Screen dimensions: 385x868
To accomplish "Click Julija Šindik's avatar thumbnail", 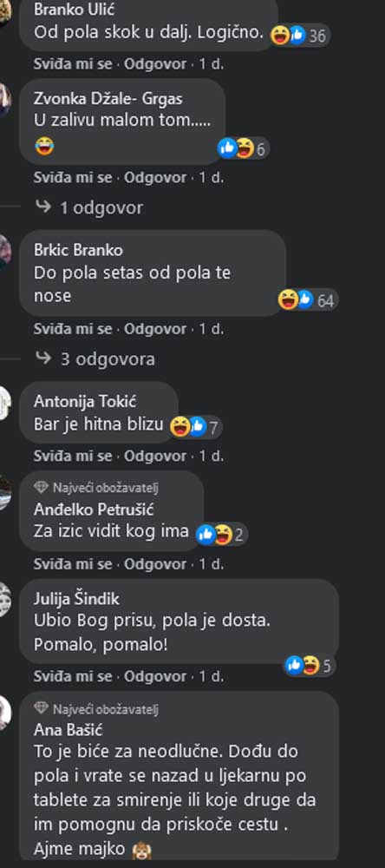I will (x=4, y=600).
